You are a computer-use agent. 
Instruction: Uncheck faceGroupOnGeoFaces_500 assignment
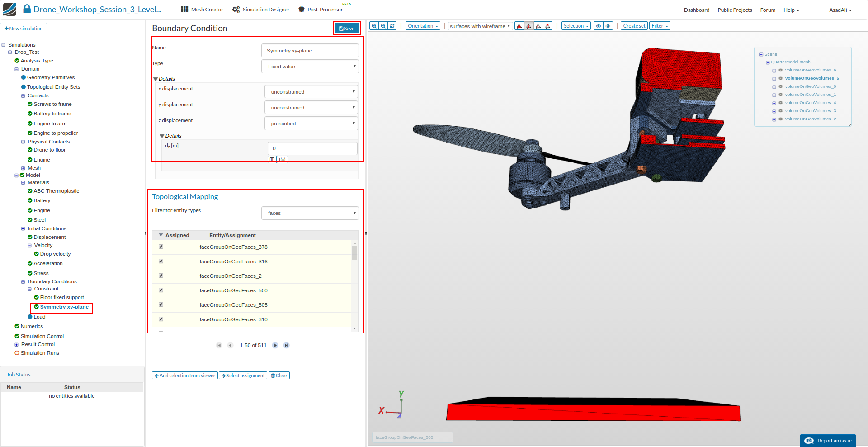coord(161,290)
